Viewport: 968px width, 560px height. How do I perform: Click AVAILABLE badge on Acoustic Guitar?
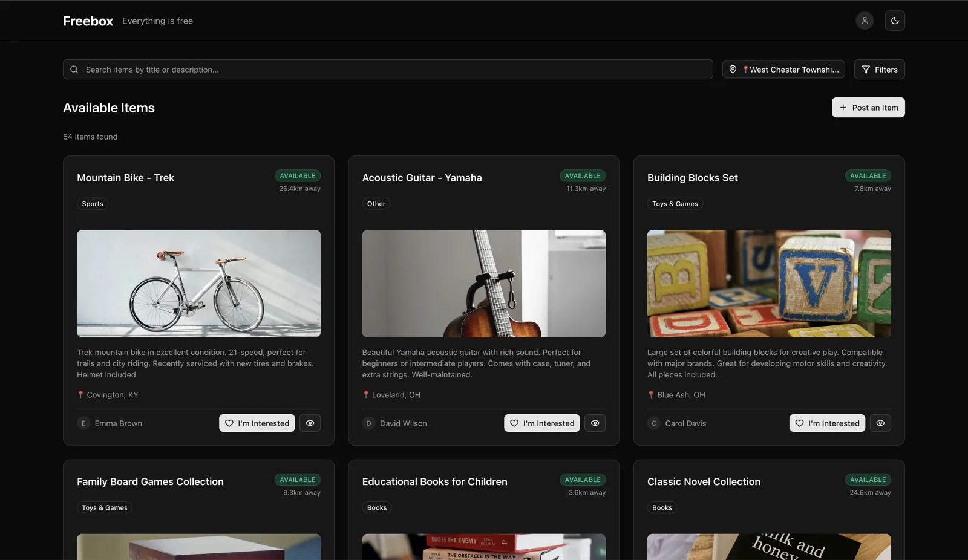583,176
